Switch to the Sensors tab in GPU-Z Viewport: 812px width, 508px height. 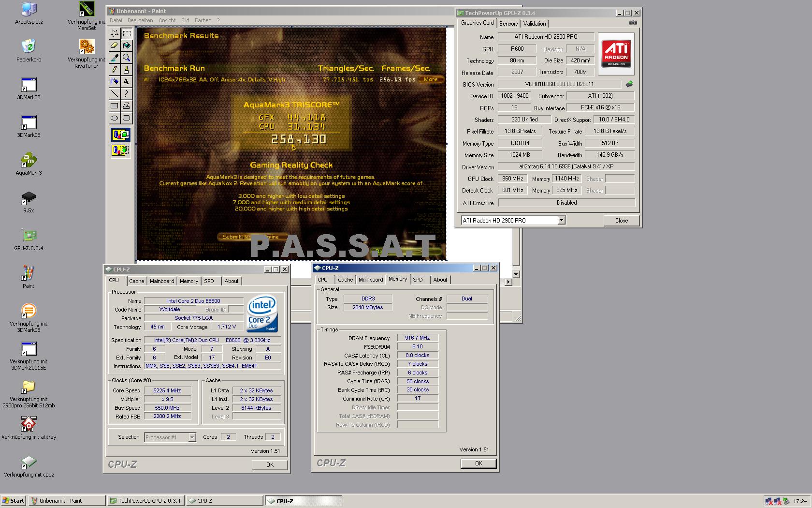click(508, 24)
